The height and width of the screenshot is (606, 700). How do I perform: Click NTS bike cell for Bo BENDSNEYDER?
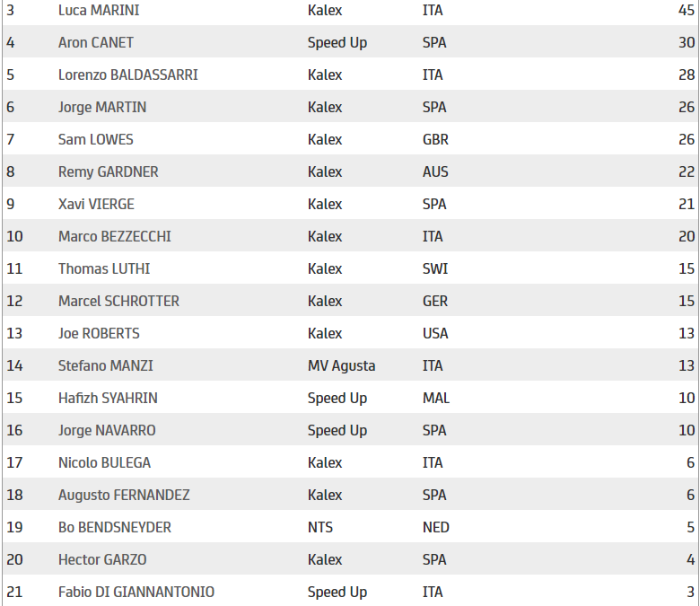tap(320, 527)
